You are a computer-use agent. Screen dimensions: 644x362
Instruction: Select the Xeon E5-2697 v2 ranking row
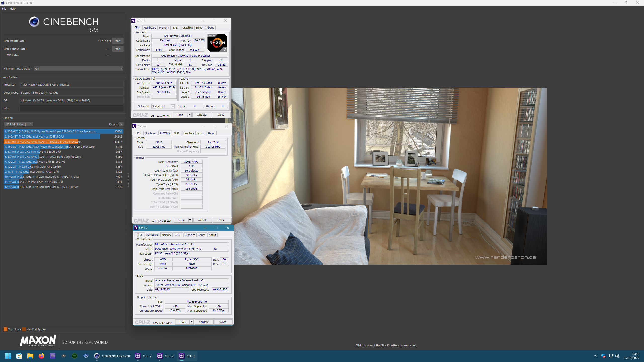pyautogui.click(x=63, y=162)
